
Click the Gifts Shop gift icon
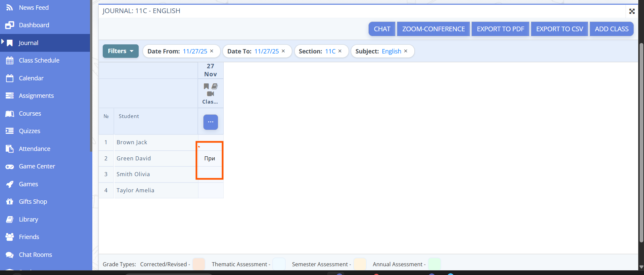click(10, 202)
